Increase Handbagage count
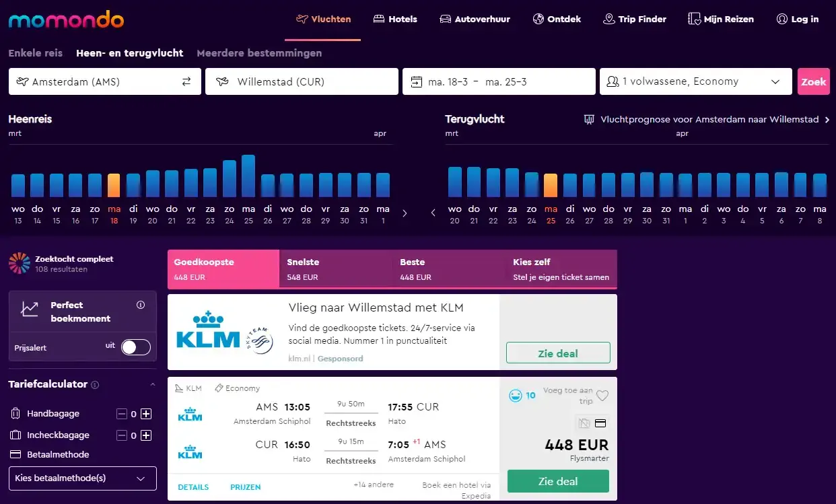This screenshot has height=504, width=836. click(146, 414)
